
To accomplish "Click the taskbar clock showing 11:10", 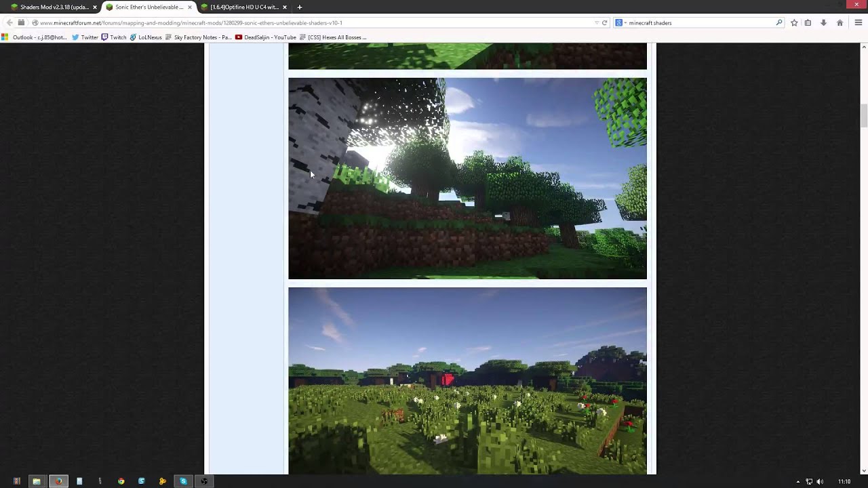I will 844,481.
